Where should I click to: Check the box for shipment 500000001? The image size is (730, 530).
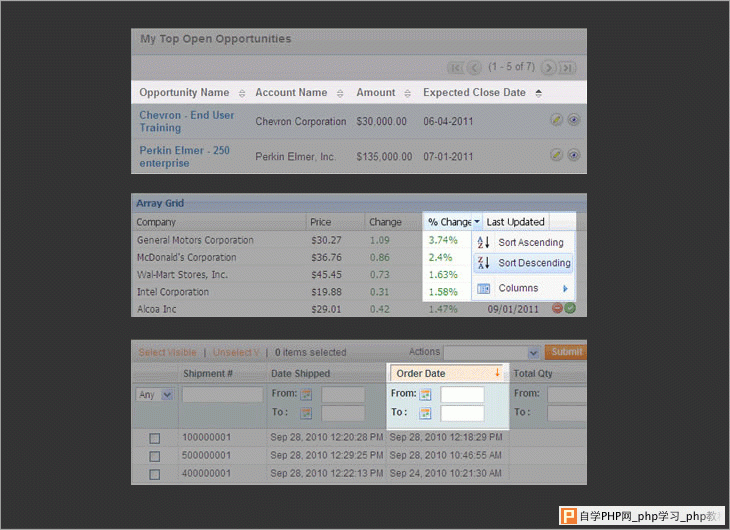pos(155,456)
